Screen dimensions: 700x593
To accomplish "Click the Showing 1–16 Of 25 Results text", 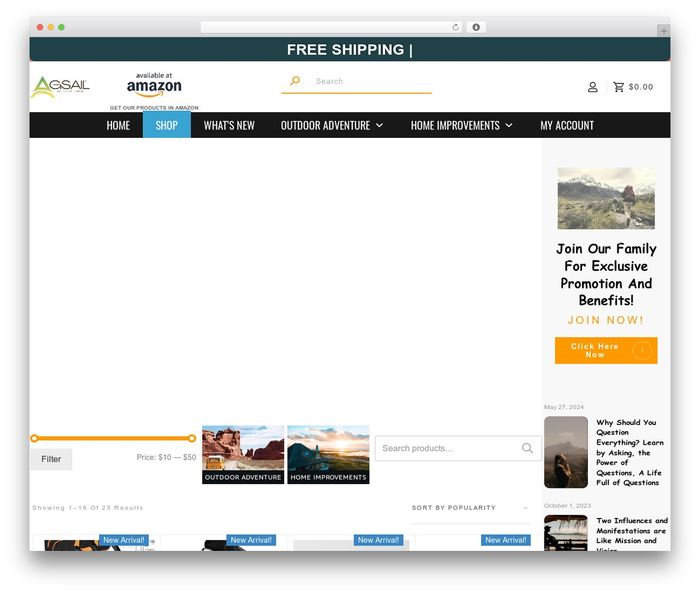I will click(88, 508).
